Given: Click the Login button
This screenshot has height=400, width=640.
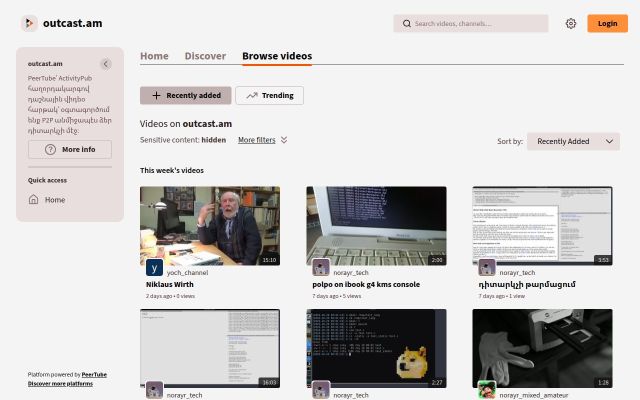Looking at the screenshot, I should [607, 24].
